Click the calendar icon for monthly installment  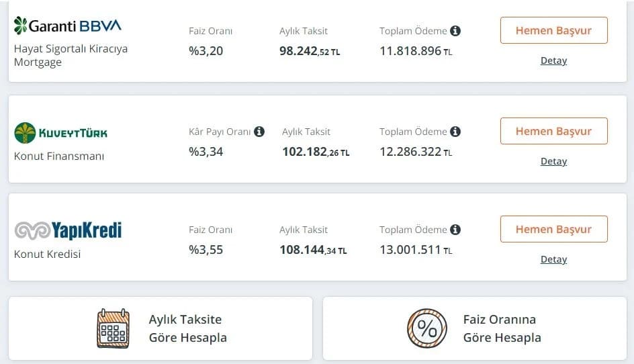tap(113, 328)
